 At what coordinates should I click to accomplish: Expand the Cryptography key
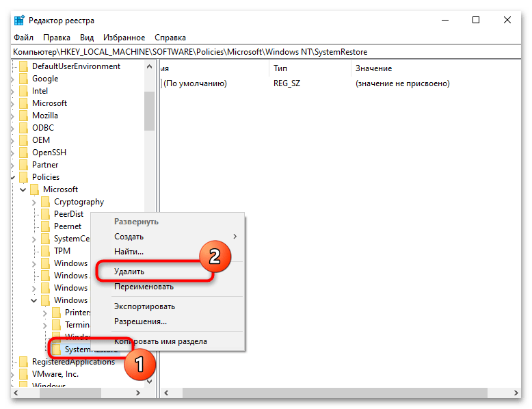pos(34,202)
